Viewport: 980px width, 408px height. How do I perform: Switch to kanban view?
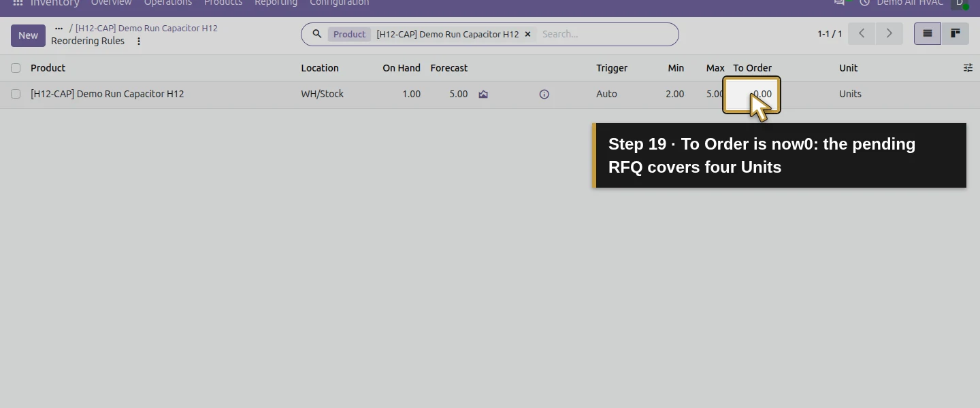(955, 34)
